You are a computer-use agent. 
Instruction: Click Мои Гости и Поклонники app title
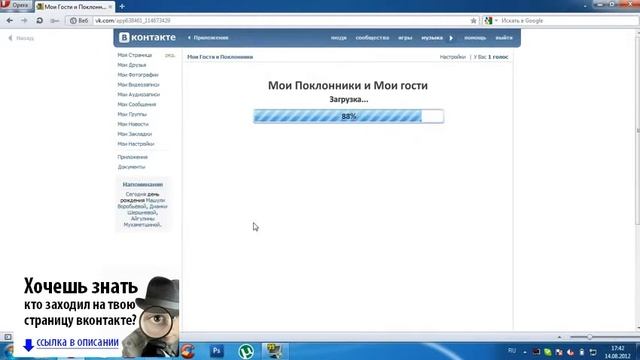pyautogui.click(x=220, y=57)
